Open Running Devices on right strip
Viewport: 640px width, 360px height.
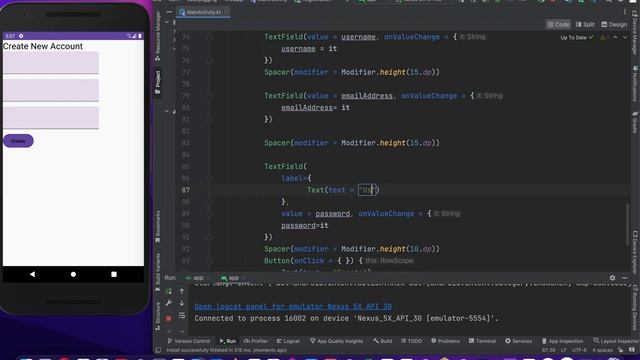point(635,308)
